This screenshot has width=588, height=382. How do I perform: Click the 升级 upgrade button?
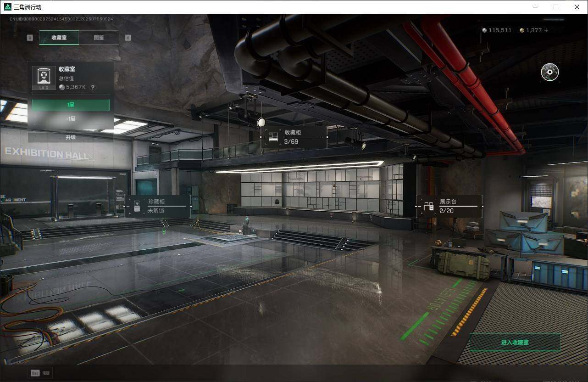(71, 137)
